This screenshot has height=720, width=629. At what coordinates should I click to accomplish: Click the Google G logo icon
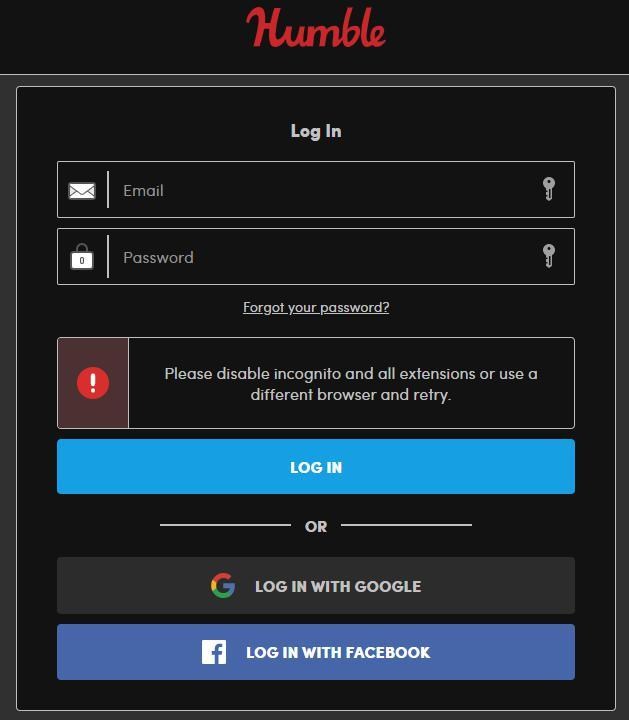[223, 585]
